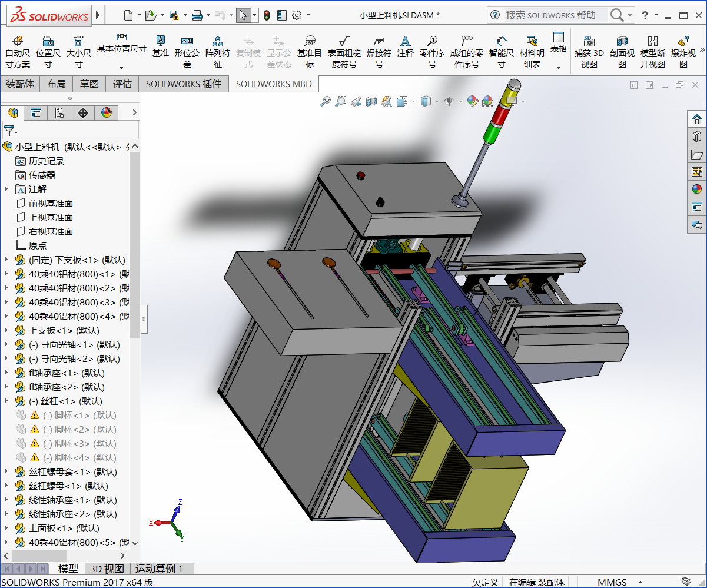Screen dimensions: 707x588
Task: Open the File Properties list icon
Action: [282, 15]
